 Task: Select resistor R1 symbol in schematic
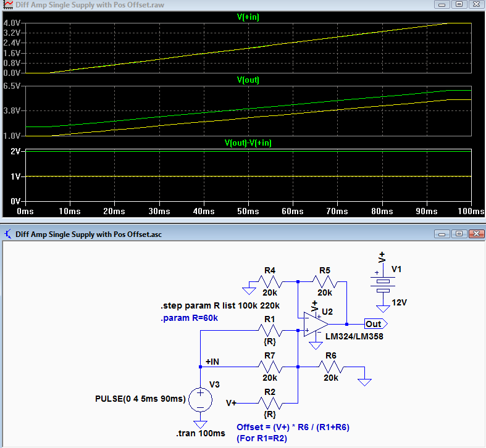270,331
